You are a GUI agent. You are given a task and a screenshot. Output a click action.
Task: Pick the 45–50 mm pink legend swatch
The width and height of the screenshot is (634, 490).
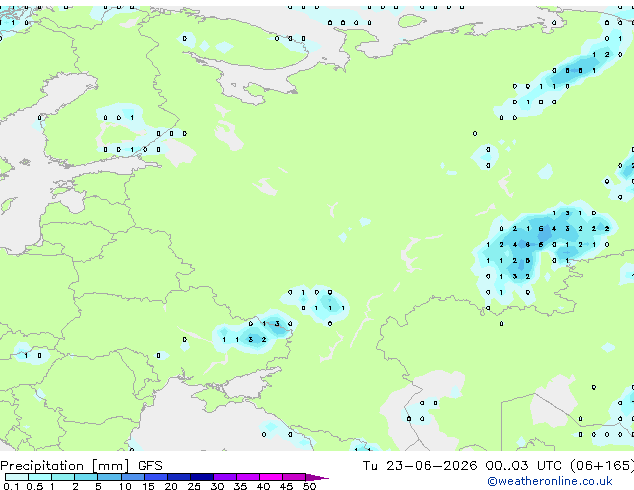point(294,477)
